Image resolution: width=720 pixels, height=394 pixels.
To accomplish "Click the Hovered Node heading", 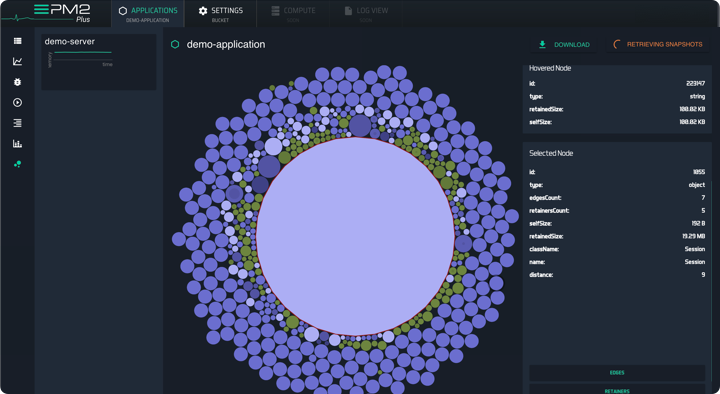I will [550, 68].
